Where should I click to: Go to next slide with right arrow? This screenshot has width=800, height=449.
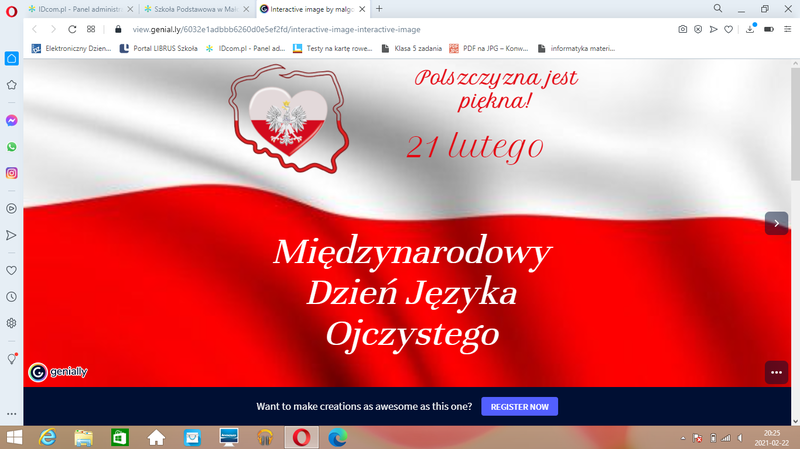(x=776, y=223)
